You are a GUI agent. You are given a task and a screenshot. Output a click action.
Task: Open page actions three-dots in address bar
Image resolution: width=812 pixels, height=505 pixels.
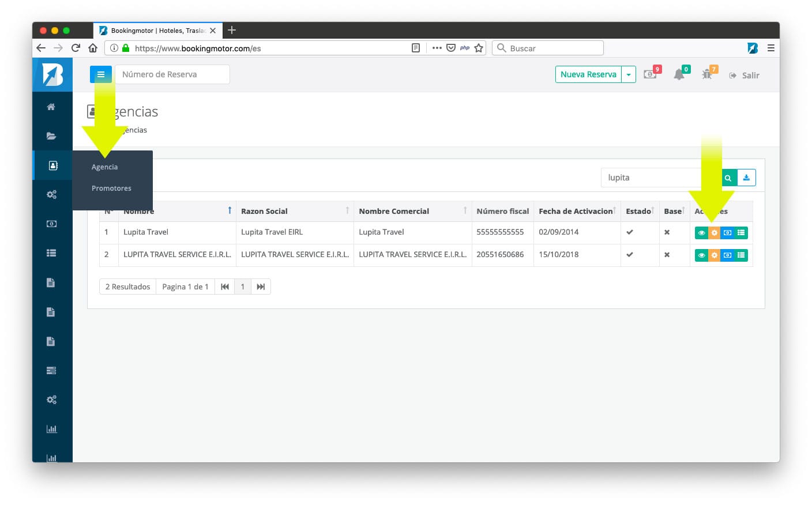pos(437,48)
